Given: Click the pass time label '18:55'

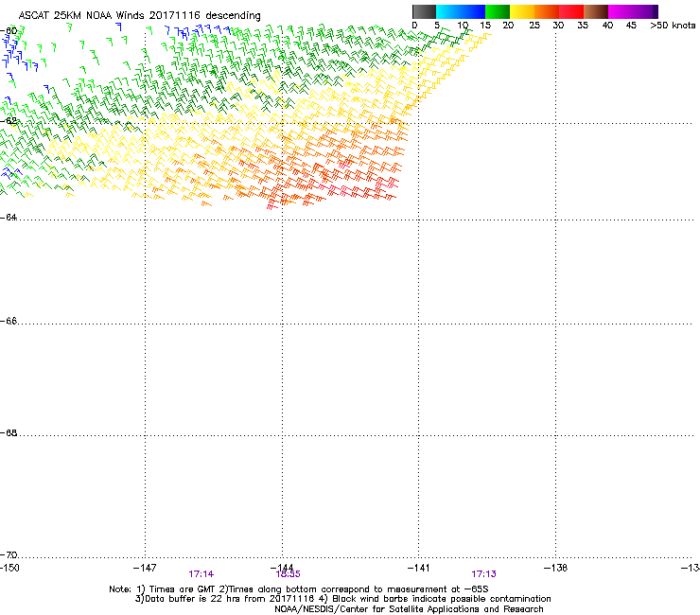Looking at the screenshot, I should click(289, 574).
